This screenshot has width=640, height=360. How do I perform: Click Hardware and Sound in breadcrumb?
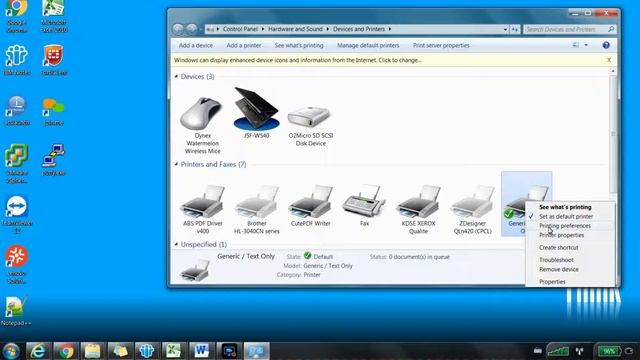(295, 29)
